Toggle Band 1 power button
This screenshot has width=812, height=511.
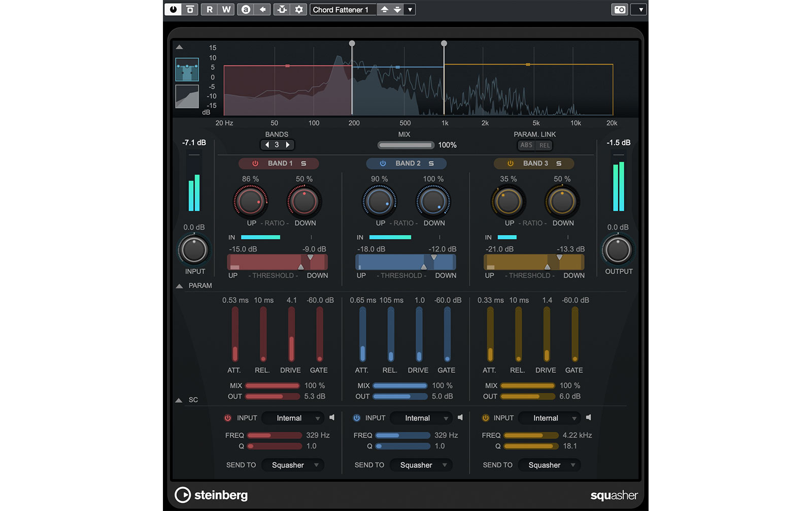tap(255, 163)
